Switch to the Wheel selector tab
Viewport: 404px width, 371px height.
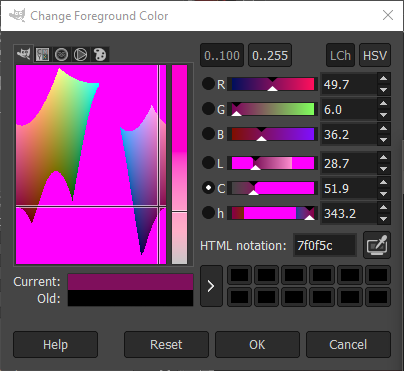80,54
